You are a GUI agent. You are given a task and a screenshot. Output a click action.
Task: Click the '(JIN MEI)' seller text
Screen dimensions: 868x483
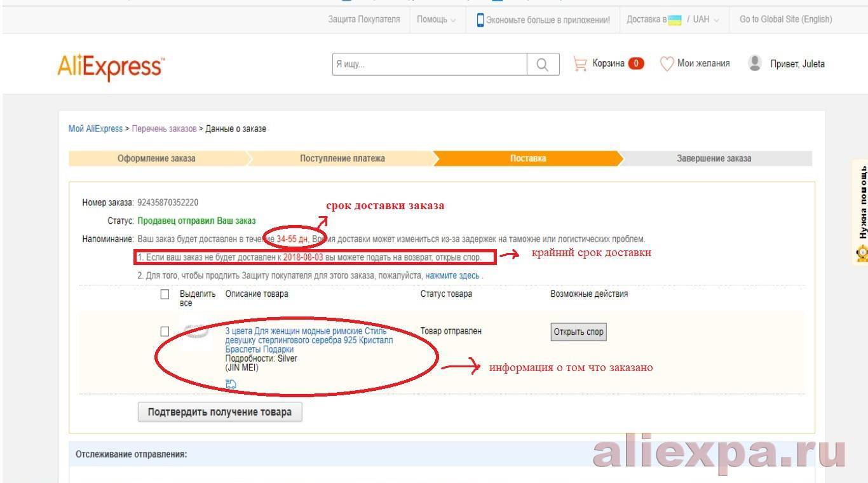[x=242, y=367]
